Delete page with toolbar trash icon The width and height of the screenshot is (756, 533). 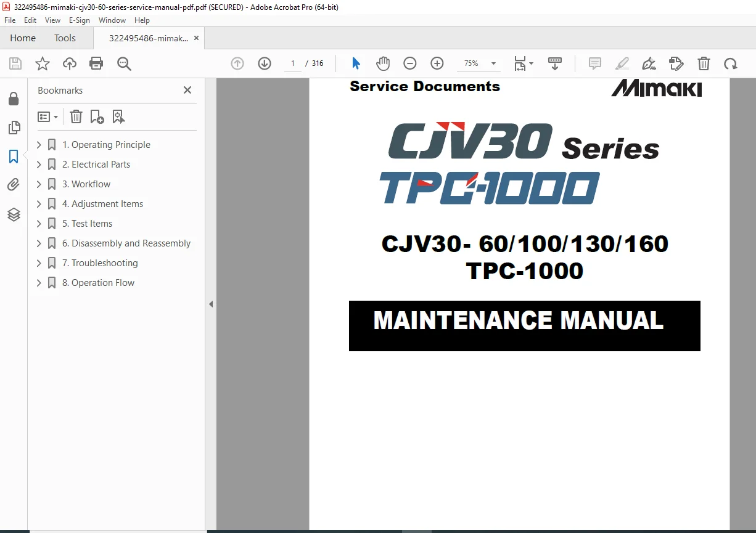(704, 63)
